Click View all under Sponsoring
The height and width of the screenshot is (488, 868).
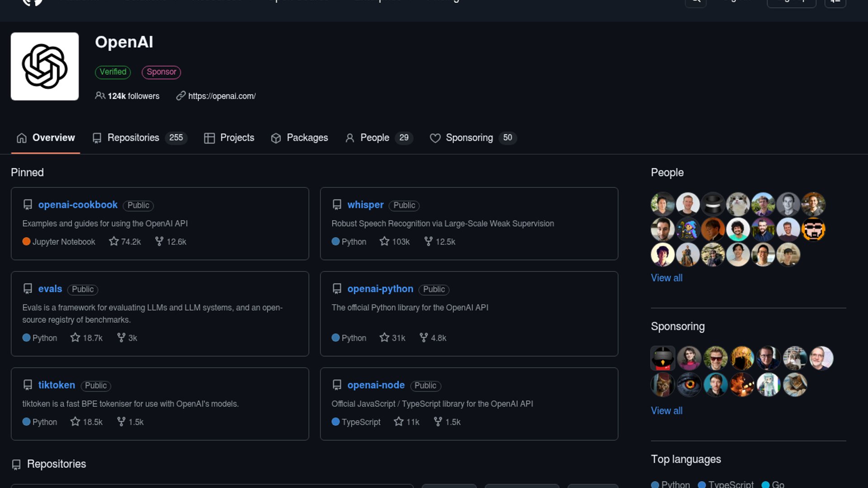coord(667,411)
